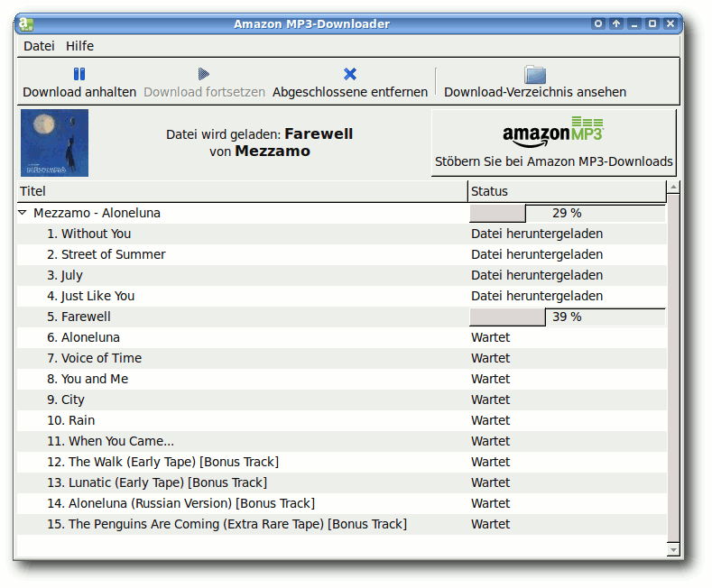Viewport: 712px width, 588px height.
Task: Click the 'Mezzamo - Aloneluna' album row title
Action: [97, 213]
